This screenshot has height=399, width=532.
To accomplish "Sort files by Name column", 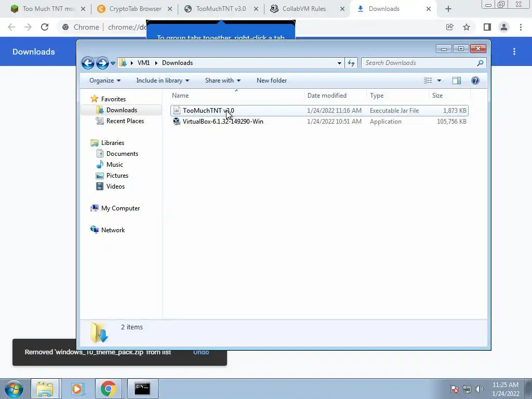I will pyautogui.click(x=237, y=96).
